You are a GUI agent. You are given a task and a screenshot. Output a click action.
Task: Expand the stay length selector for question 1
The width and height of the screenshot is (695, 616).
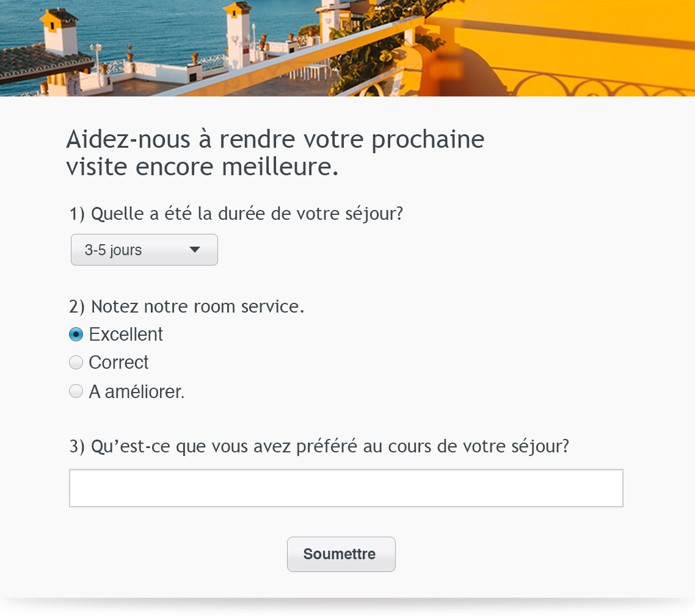(144, 250)
